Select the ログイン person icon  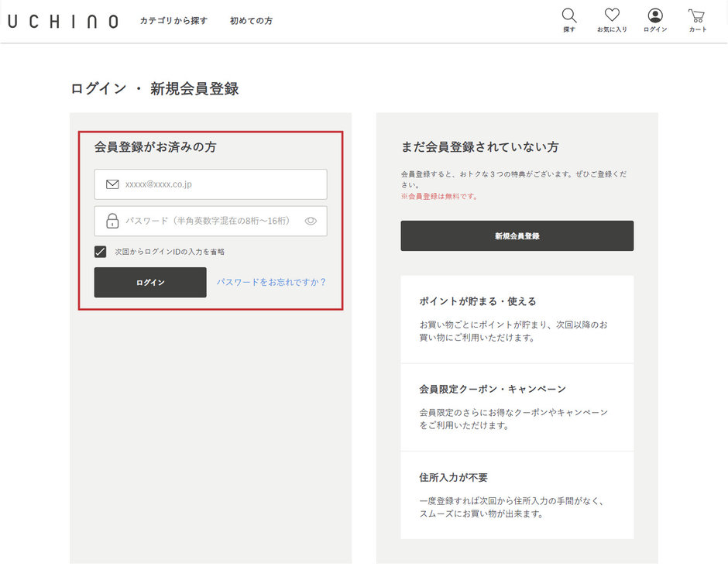pos(654,15)
